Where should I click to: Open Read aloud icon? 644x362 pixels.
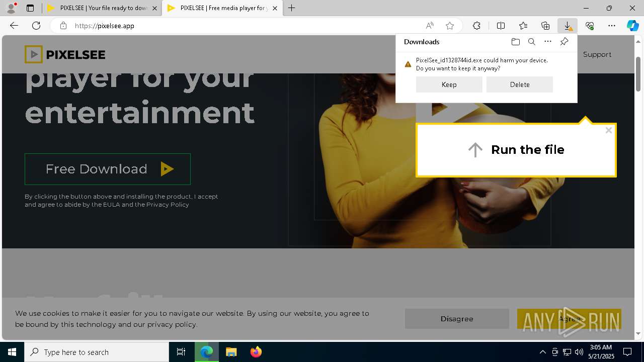pyautogui.click(x=430, y=26)
